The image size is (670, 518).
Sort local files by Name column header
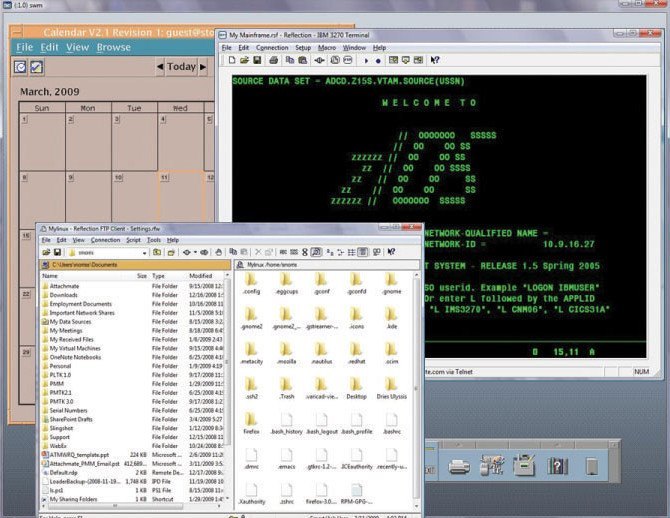pyautogui.click(x=50, y=276)
